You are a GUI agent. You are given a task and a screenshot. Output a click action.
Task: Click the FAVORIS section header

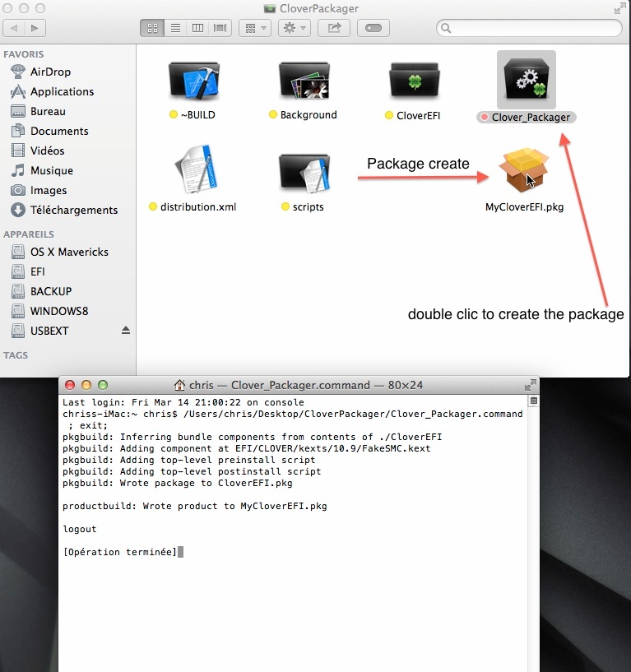[24, 54]
